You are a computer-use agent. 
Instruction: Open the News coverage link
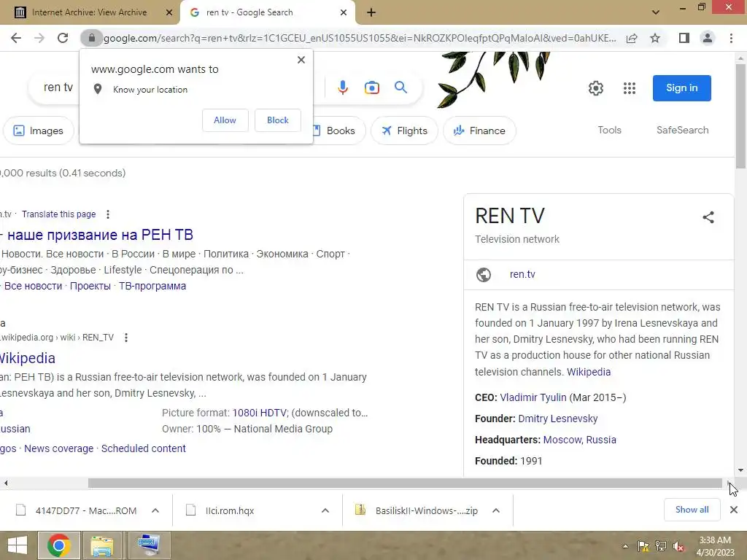[x=58, y=448]
